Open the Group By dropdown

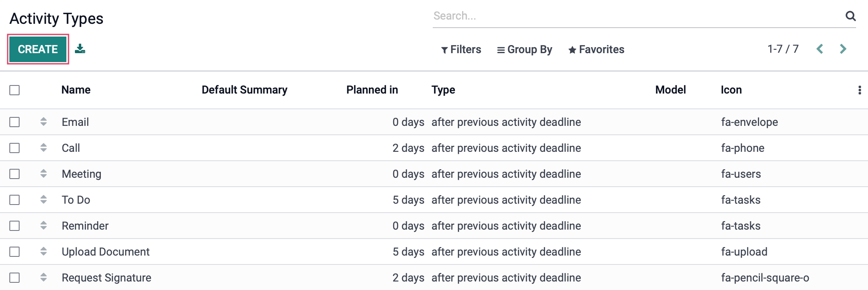tap(525, 49)
